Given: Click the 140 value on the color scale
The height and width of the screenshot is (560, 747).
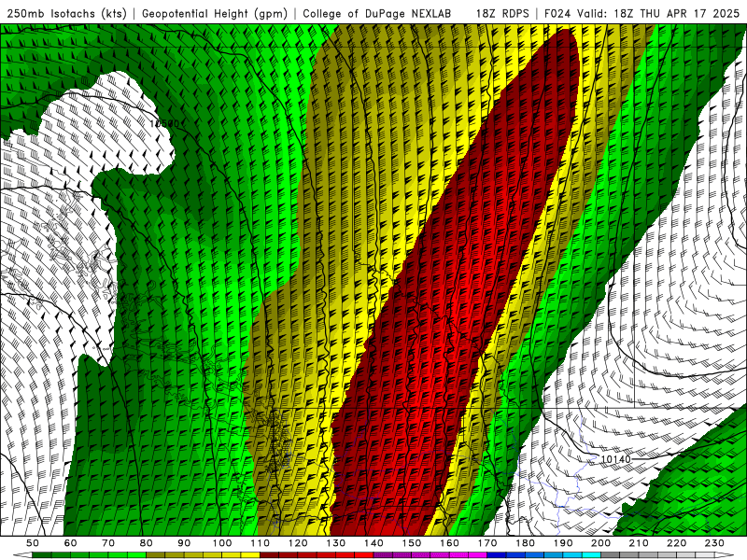Looking at the screenshot, I should [x=373, y=543].
